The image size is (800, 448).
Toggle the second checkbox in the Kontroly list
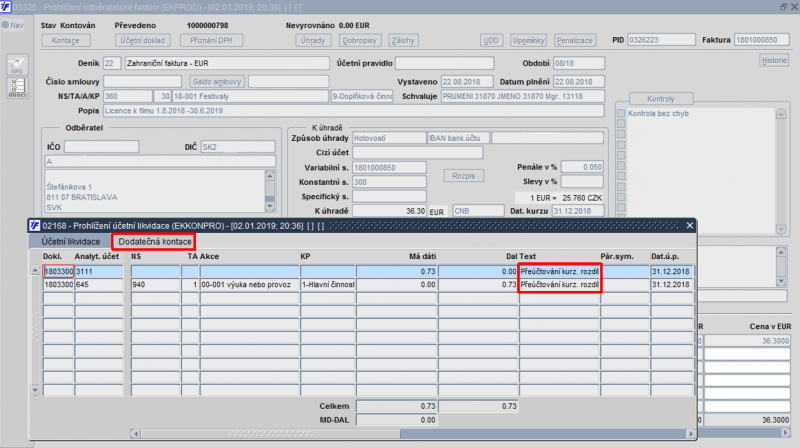pos(621,123)
